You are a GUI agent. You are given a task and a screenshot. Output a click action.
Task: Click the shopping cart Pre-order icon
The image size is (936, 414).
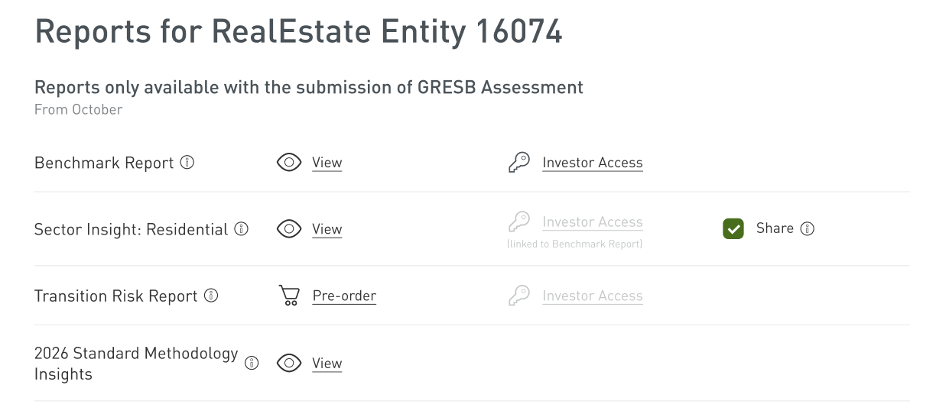(x=289, y=295)
